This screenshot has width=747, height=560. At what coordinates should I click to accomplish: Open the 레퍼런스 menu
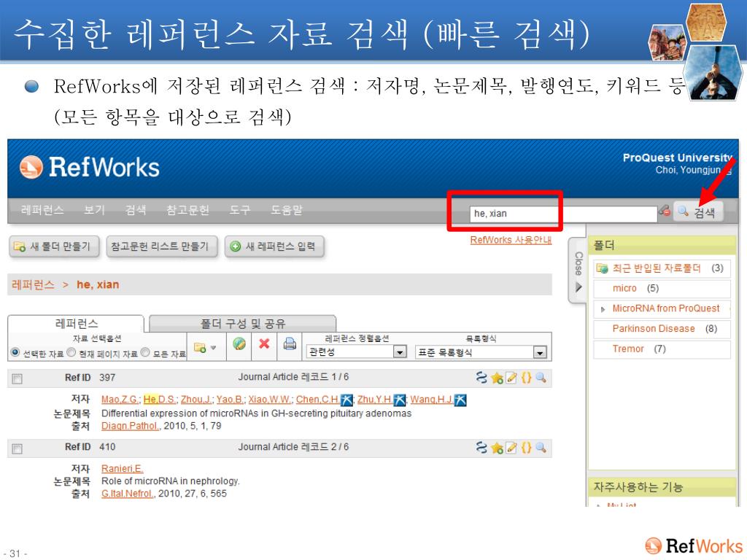(x=42, y=210)
